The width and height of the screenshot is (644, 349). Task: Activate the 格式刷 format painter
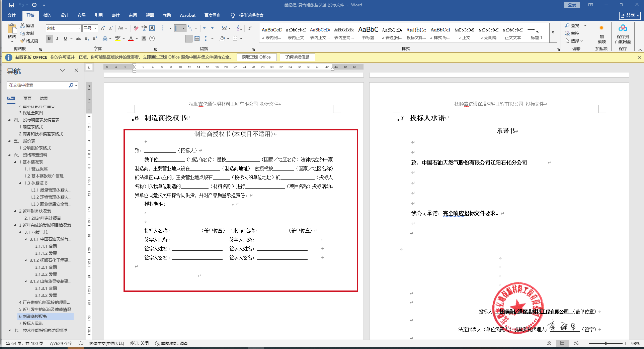29,41
